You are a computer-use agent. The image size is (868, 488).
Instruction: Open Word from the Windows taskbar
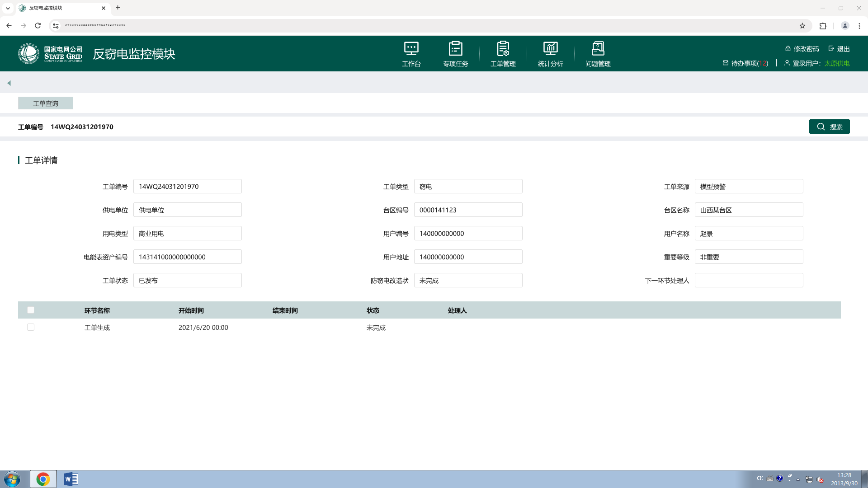pos(71,479)
